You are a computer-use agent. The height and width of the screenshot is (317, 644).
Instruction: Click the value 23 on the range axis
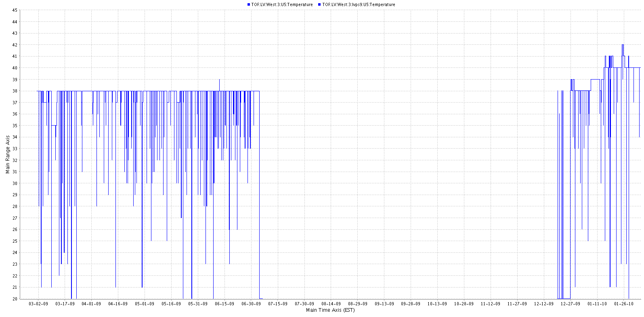pyautogui.click(x=15, y=264)
